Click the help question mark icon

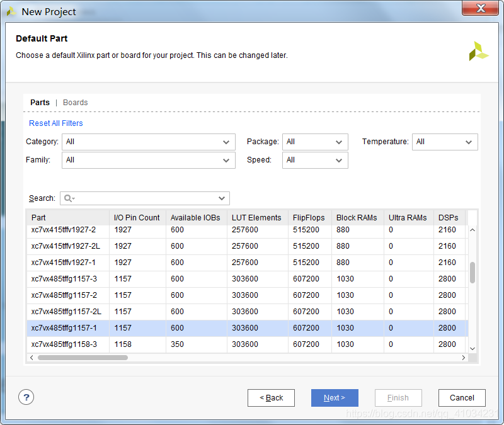click(26, 397)
